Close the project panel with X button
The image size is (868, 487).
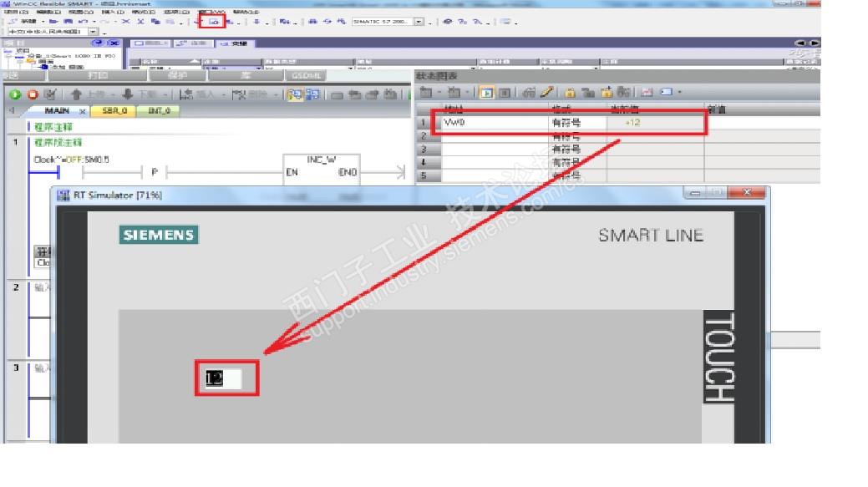pos(114,43)
